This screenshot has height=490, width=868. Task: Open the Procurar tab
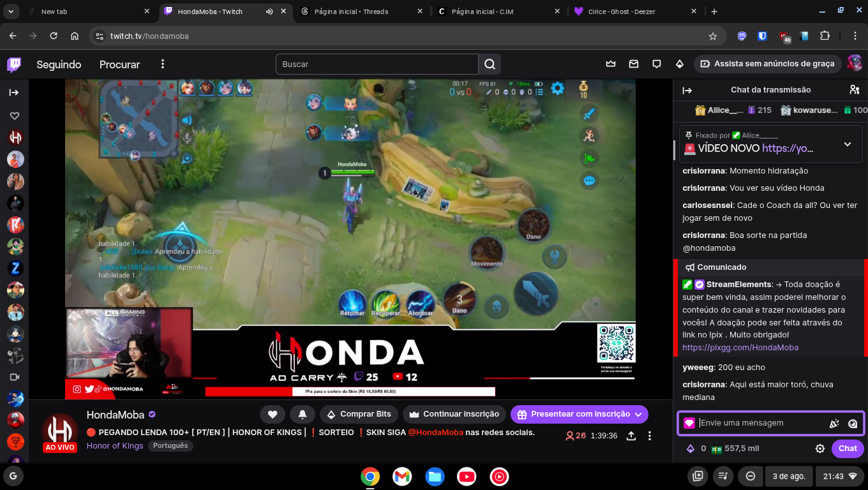pyautogui.click(x=119, y=64)
